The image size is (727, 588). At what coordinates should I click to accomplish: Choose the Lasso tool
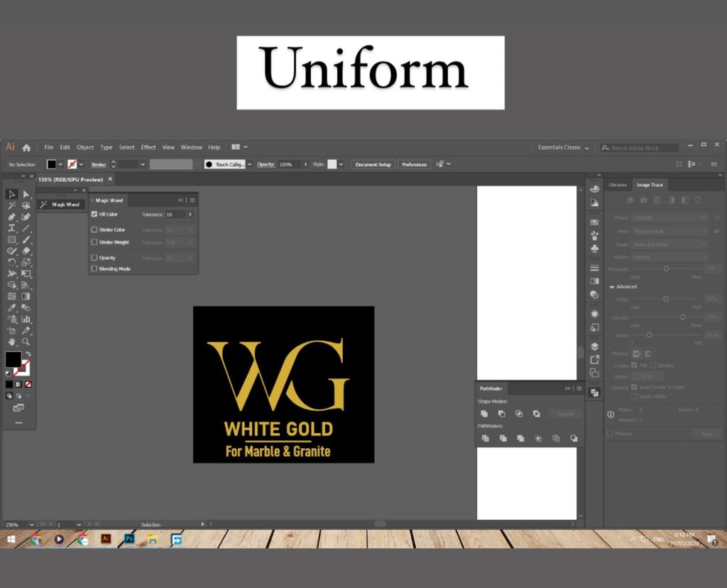(x=26, y=205)
